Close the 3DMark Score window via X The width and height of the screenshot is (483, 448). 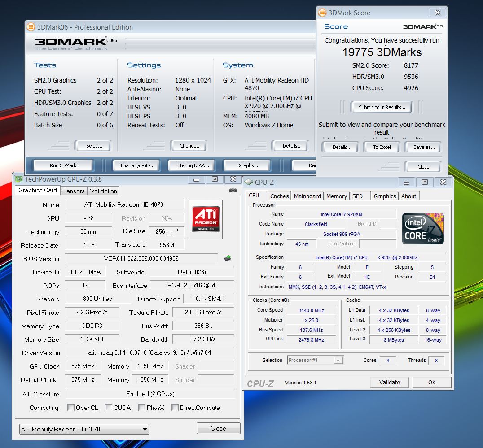(x=437, y=13)
